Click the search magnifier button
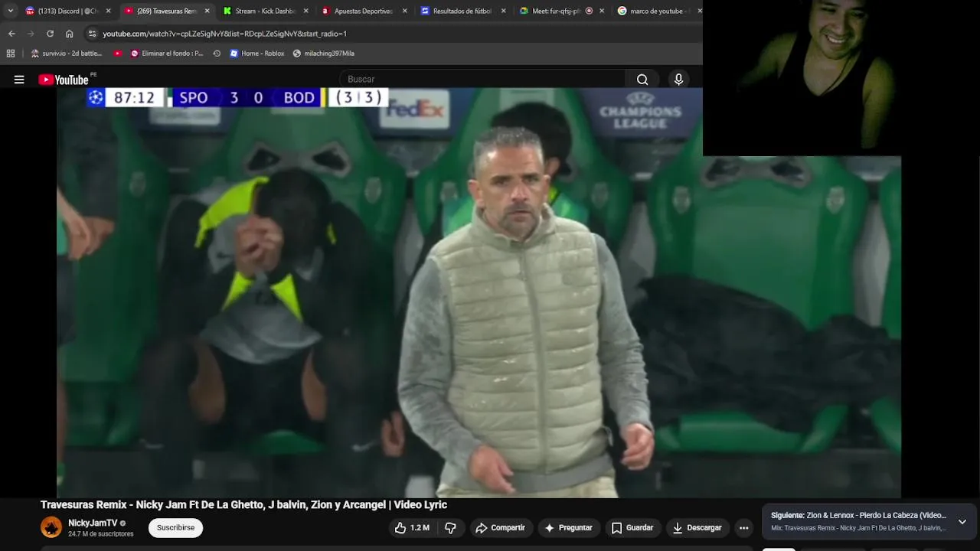 642,80
